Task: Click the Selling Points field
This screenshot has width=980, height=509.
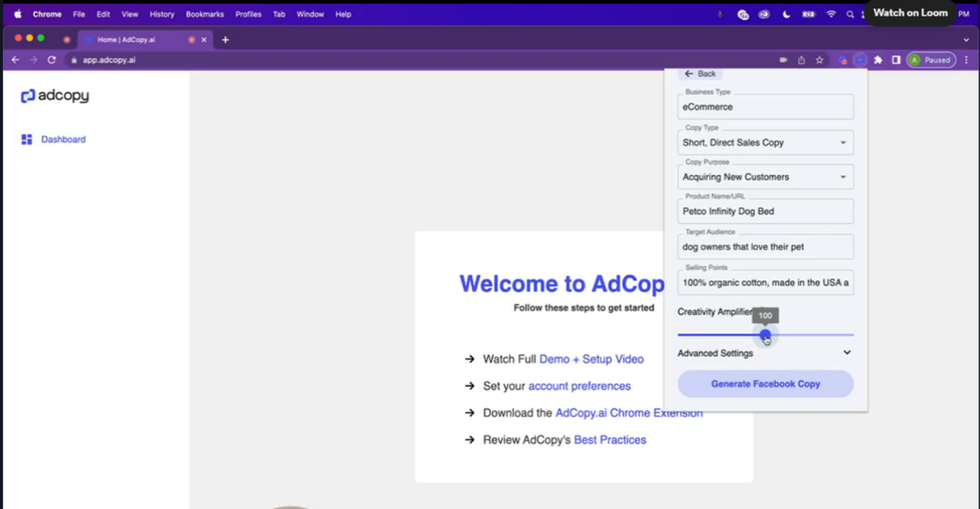Action: [x=765, y=282]
